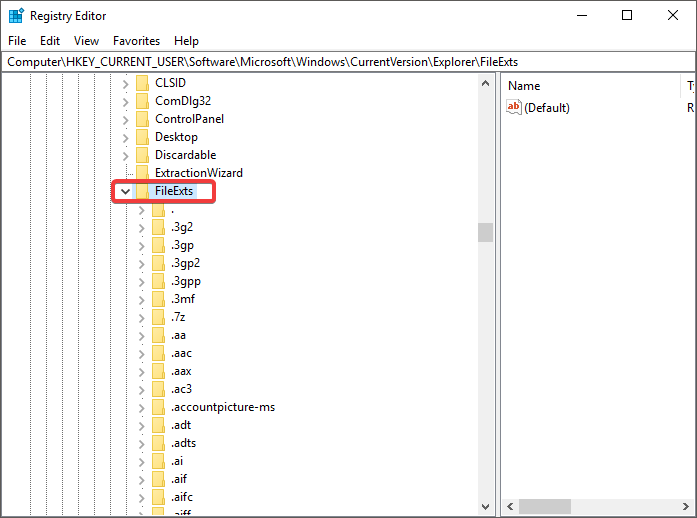Viewport: 697px width, 518px height.
Task: Expand the ControlPanel key
Action: [125, 119]
